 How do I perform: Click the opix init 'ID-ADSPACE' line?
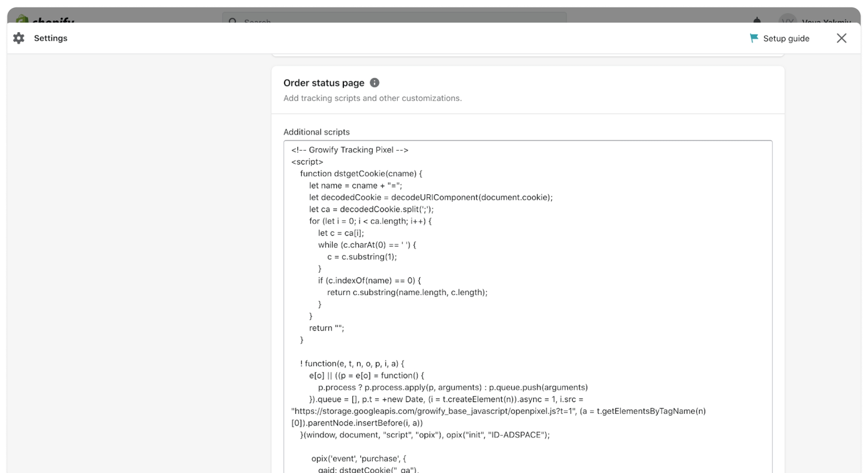[425, 435]
